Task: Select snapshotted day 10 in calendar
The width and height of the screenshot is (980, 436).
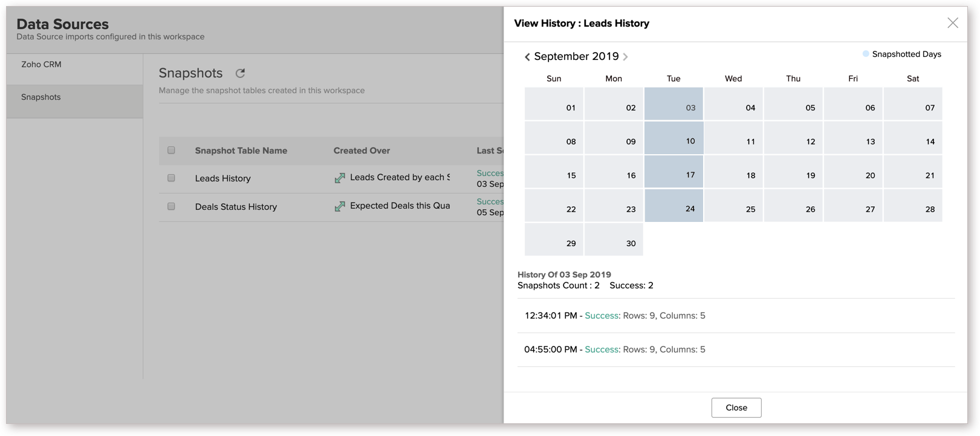Action: [x=673, y=138]
